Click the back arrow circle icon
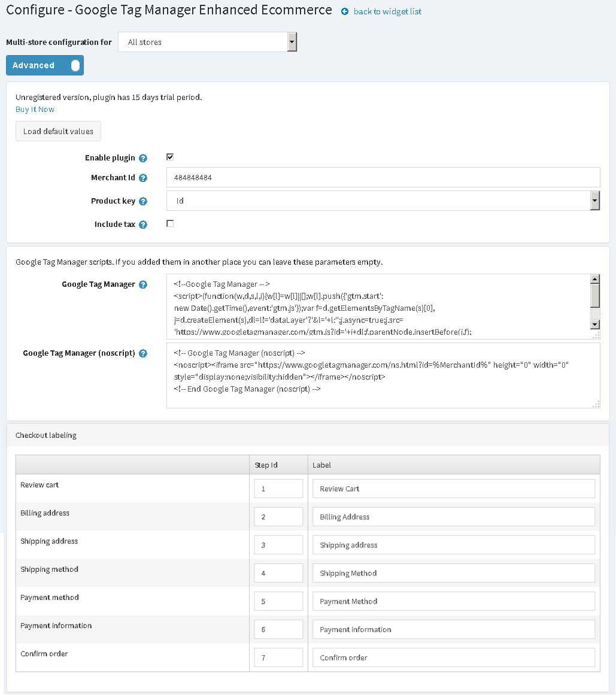Viewport: 616px width, 700px height. (x=345, y=11)
